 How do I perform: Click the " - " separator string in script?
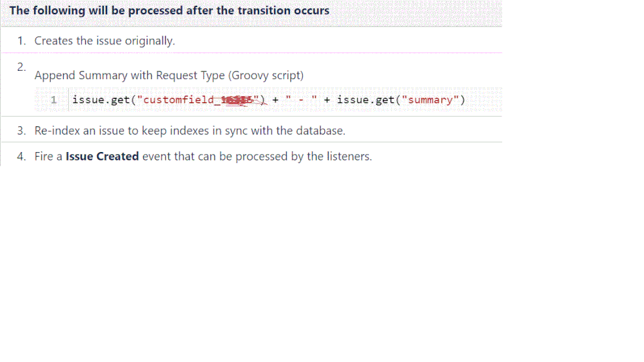tap(301, 100)
